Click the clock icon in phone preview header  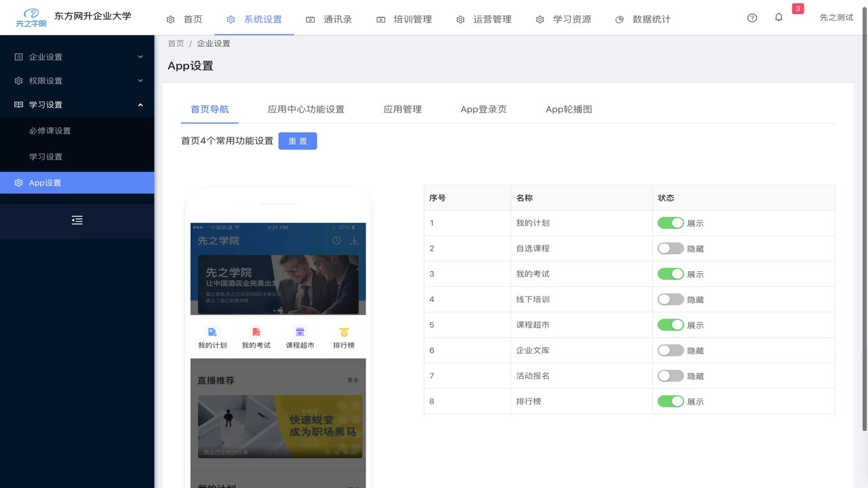click(x=336, y=241)
